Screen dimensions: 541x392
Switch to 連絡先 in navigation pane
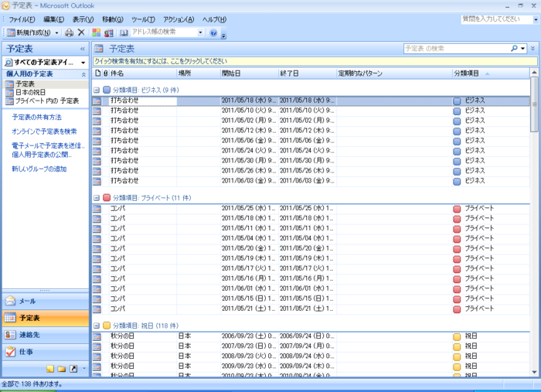click(45, 335)
